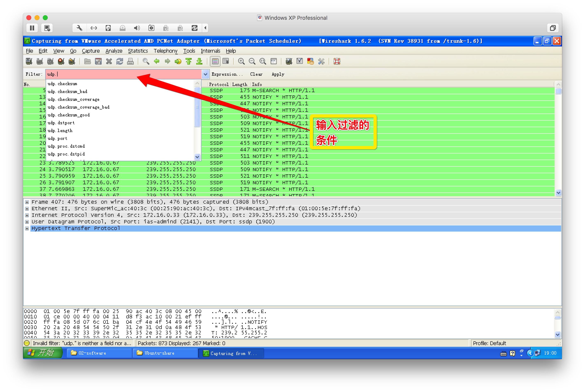Screen dimensions: 585x392
Task: Toggle the Colorize packet list button
Action: point(215,61)
